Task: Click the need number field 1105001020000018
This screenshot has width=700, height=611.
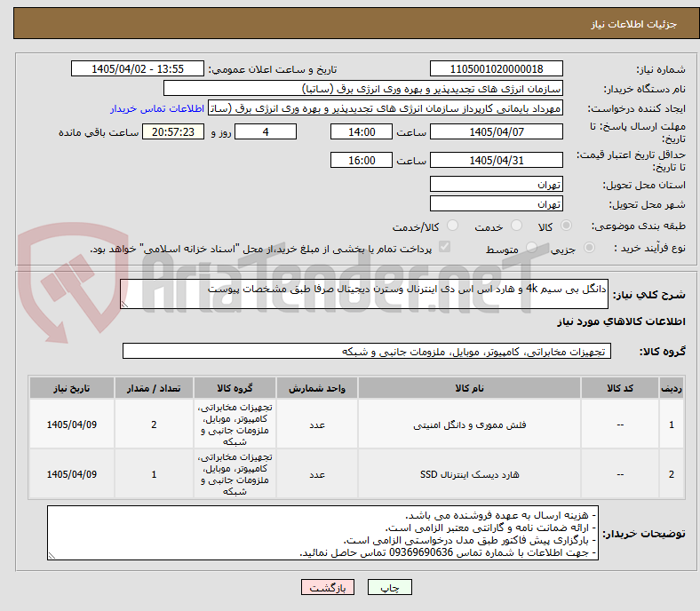Action: pos(496,68)
